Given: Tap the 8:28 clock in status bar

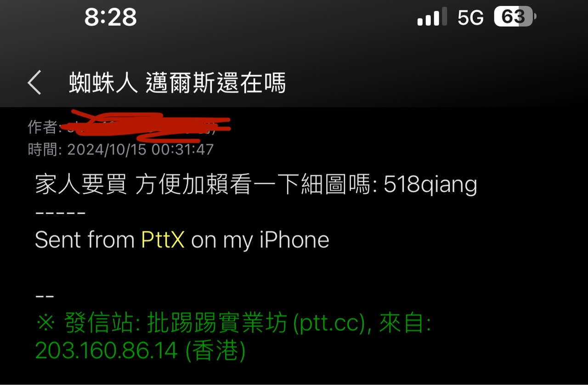Looking at the screenshot, I should coord(111,17).
